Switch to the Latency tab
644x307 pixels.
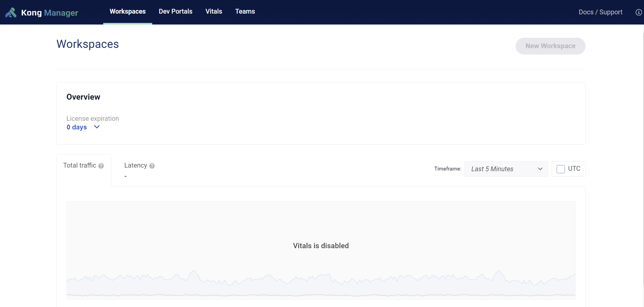(x=135, y=165)
